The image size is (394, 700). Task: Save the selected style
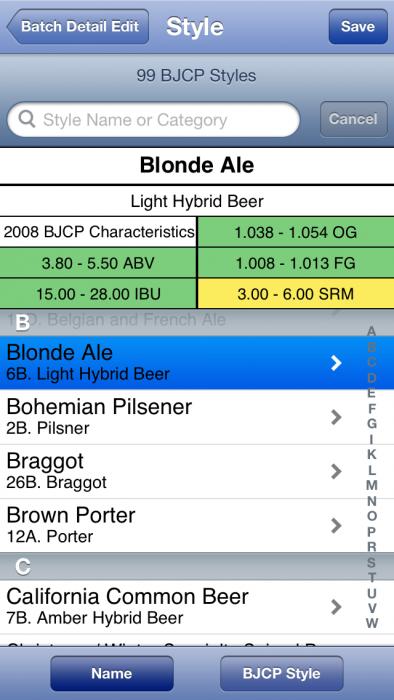[x=358, y=26]
